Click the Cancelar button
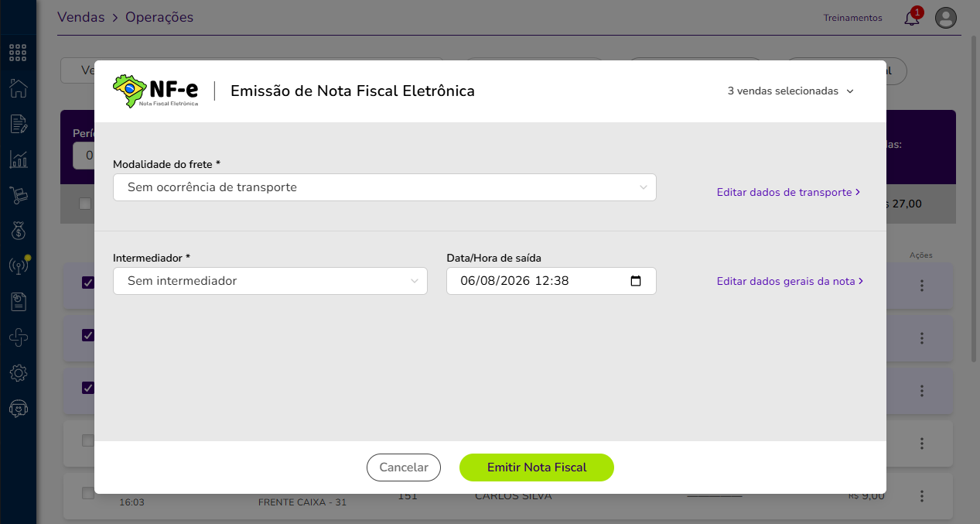This screenshot has width=980, height=524. coord(404,467)
